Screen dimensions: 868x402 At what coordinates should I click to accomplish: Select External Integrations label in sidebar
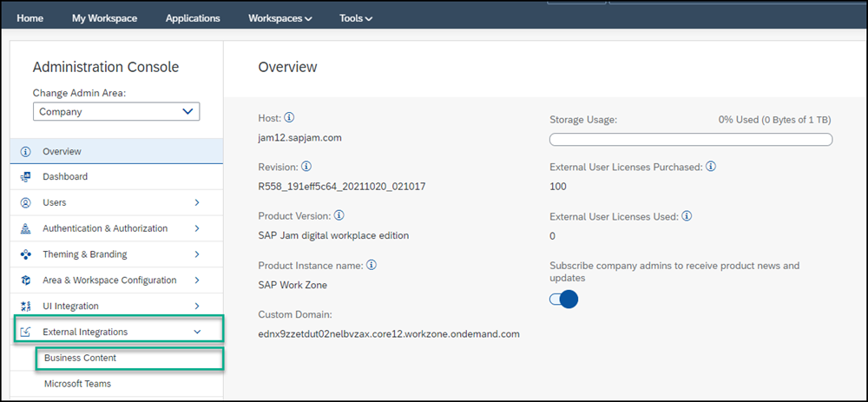coord(85,332)
